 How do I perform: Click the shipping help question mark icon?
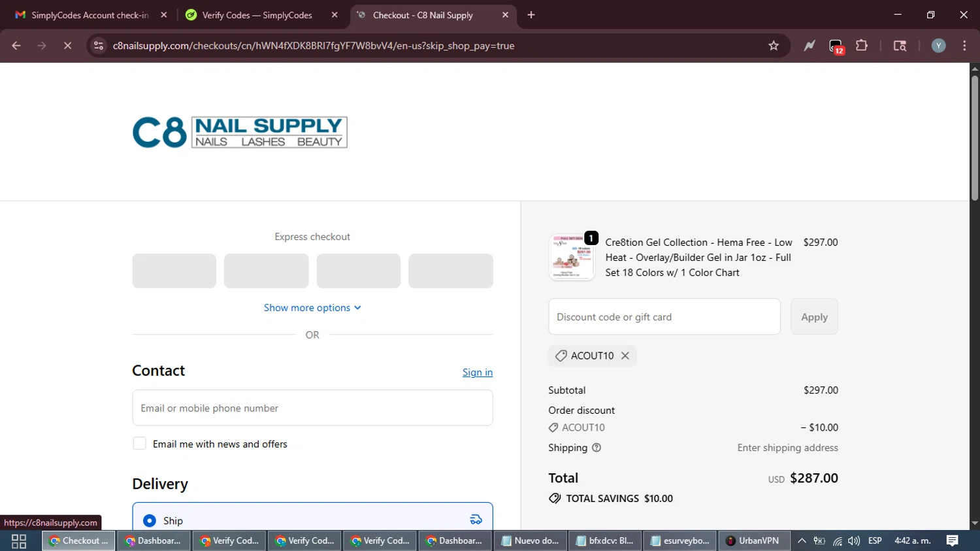[x=596, y=448]
